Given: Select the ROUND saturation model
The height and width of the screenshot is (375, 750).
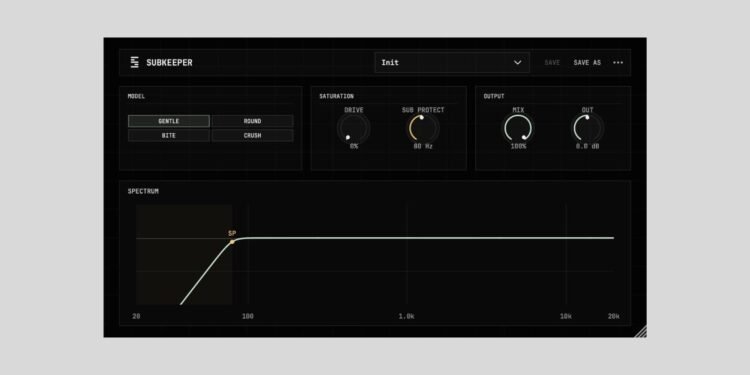Looking at the screenshot, I should pyautogui.click(x=253, y=121).
